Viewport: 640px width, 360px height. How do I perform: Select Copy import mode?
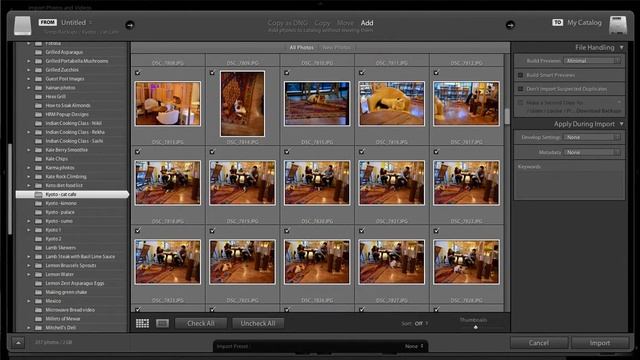(x=322, y=23)
